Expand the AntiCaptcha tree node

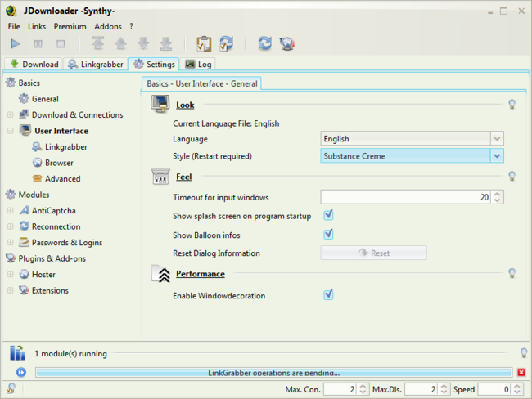pos(10,210)
